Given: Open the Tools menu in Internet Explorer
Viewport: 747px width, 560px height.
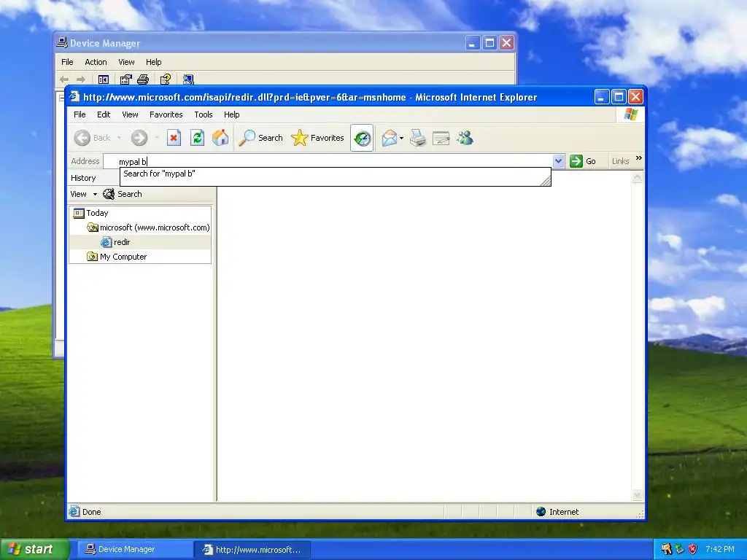Looking at the screenshot, I should 204,114.
